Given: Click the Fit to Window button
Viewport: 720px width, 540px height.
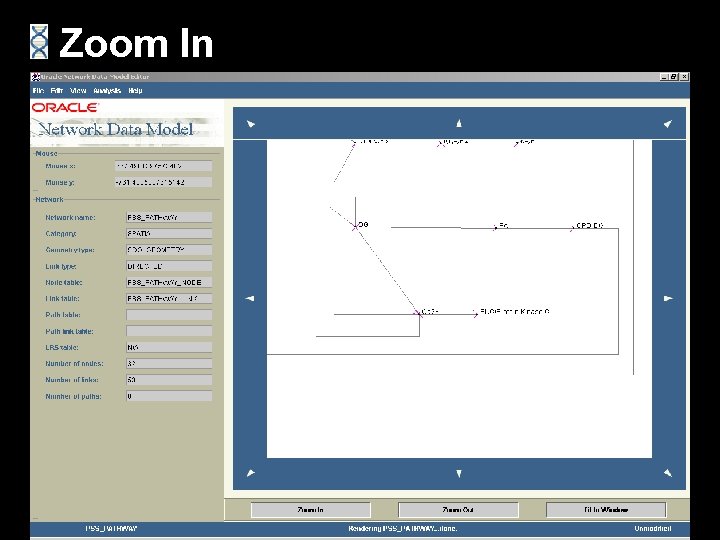Looking at the screenshot, I should pyautogui.click(x=606, y=510).
